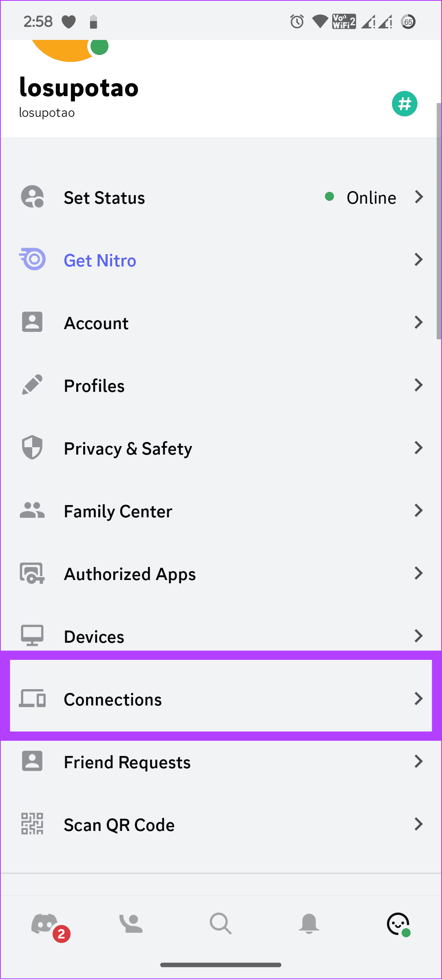Open the Profiles menu item

pyautogui.click(x=221, y=385)
